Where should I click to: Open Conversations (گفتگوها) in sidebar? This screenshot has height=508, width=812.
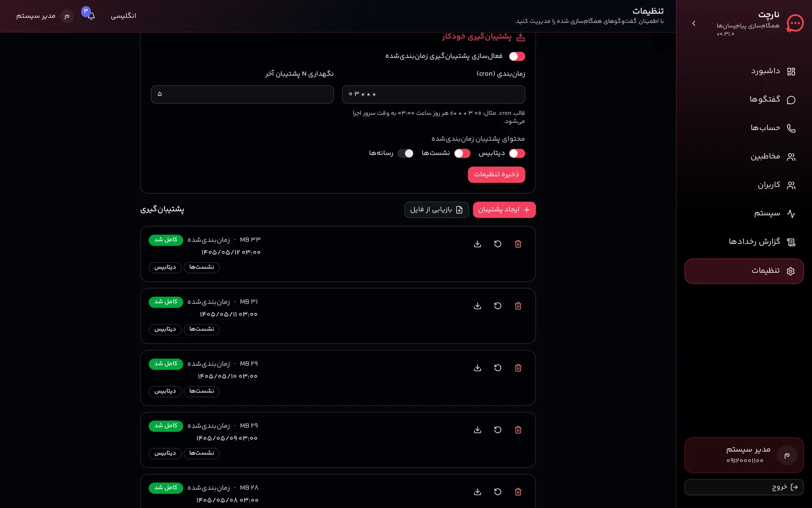coord(744,100)
